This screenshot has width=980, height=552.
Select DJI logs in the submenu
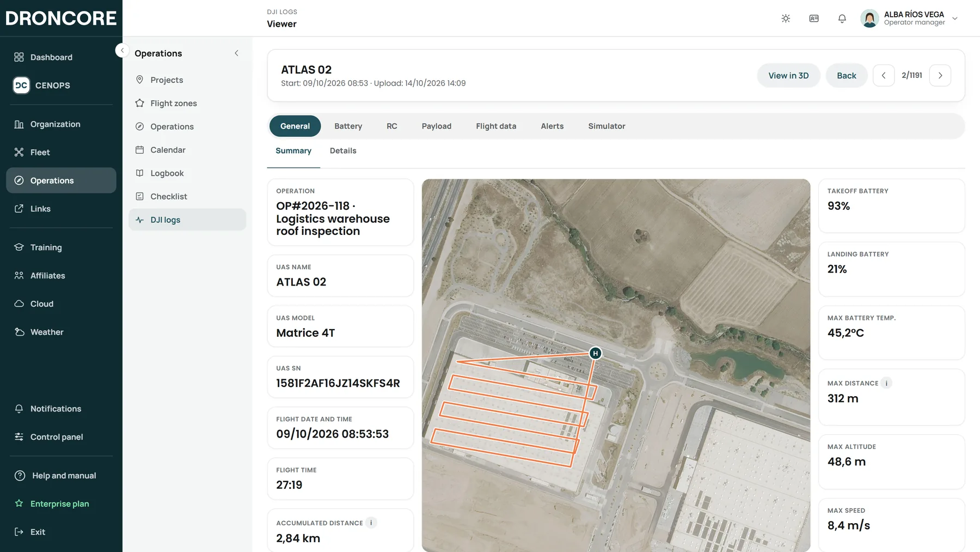pyautogui.click(x=187, y=220)
